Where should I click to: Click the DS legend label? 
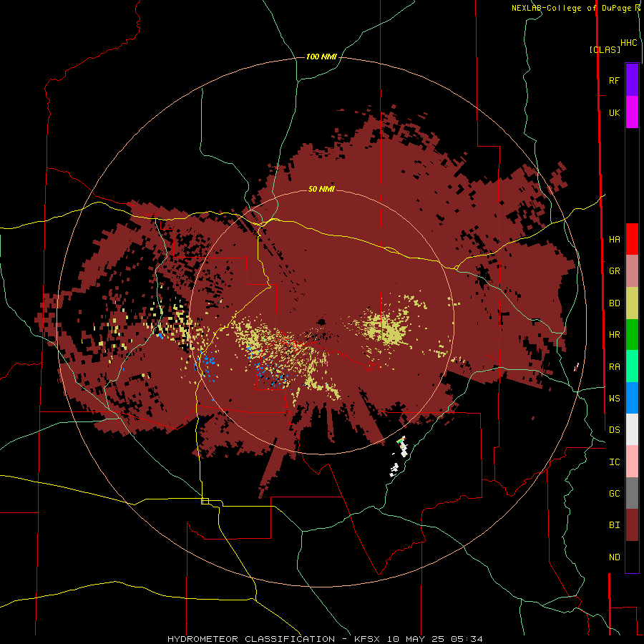(x=614, y=429)
